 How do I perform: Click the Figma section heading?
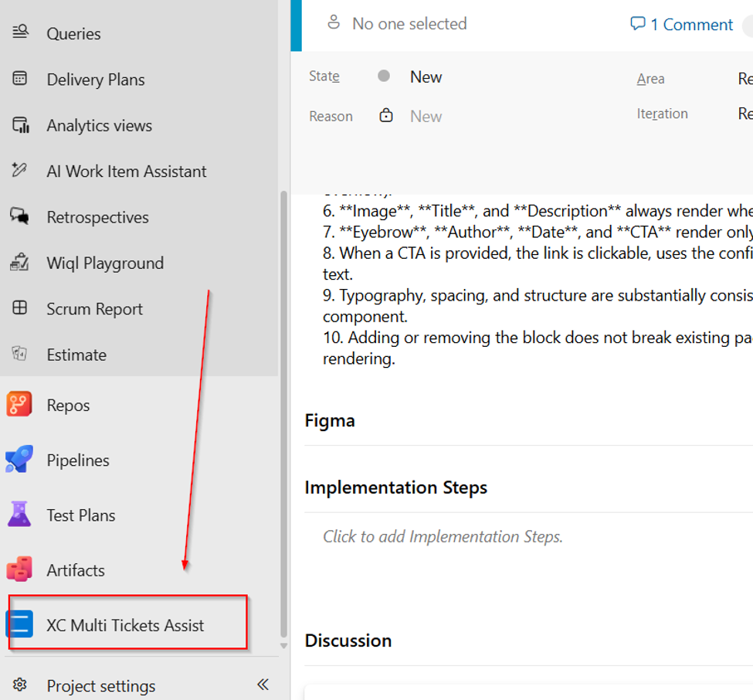(330, 420)
